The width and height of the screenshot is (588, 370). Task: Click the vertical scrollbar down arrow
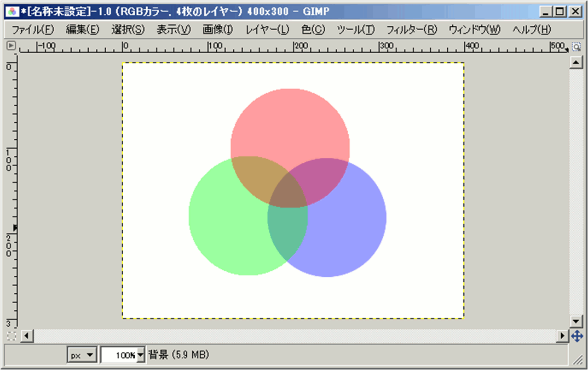(575, 321)
